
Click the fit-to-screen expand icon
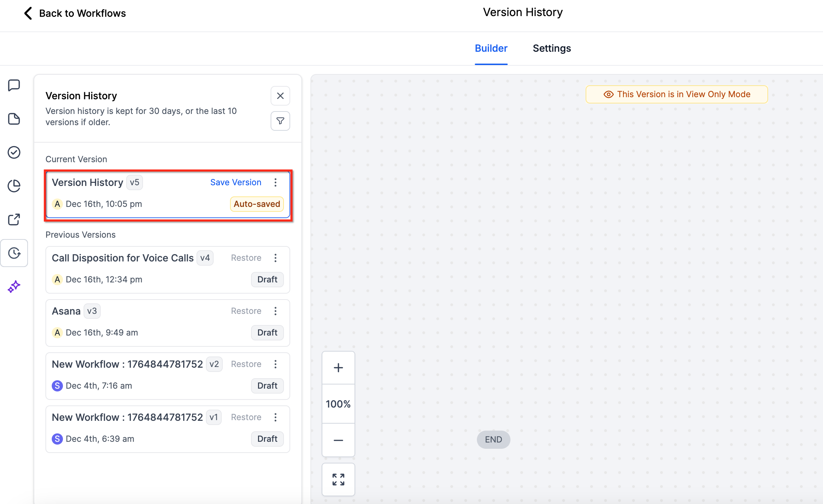tap(338, 480)
